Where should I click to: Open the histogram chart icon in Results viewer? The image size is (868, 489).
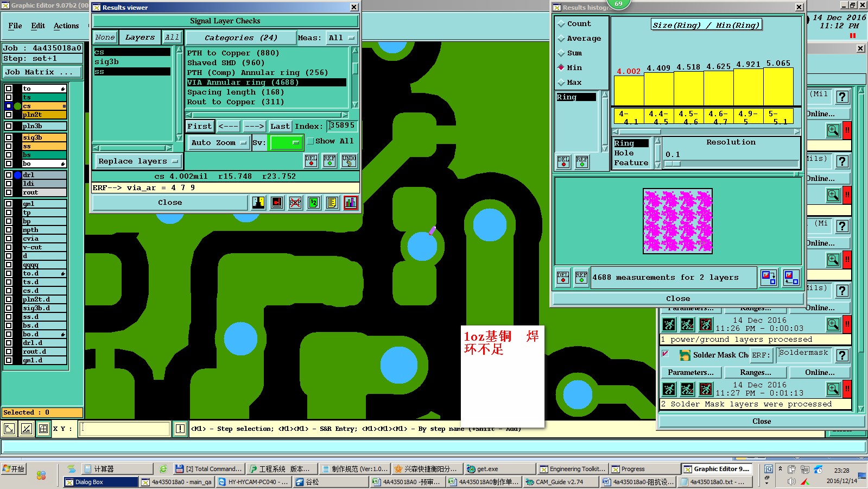pos(351,203)
